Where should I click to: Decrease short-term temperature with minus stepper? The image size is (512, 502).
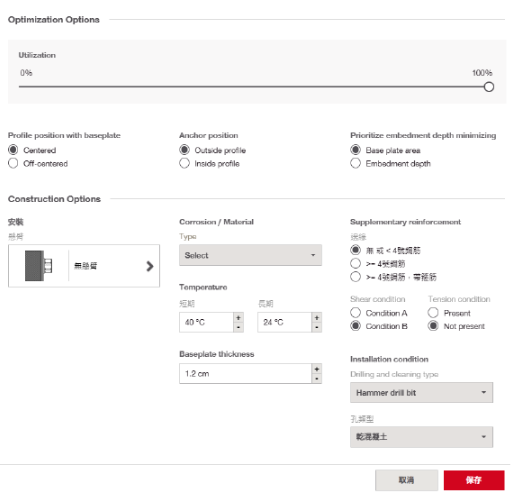coord(239,328)
